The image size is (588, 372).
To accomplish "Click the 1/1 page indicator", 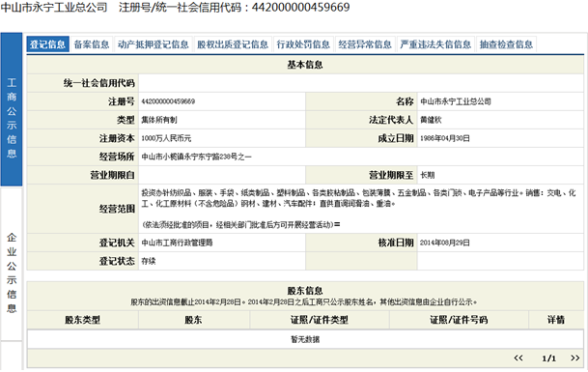I will pyautogui.click(x=548, y=358).
